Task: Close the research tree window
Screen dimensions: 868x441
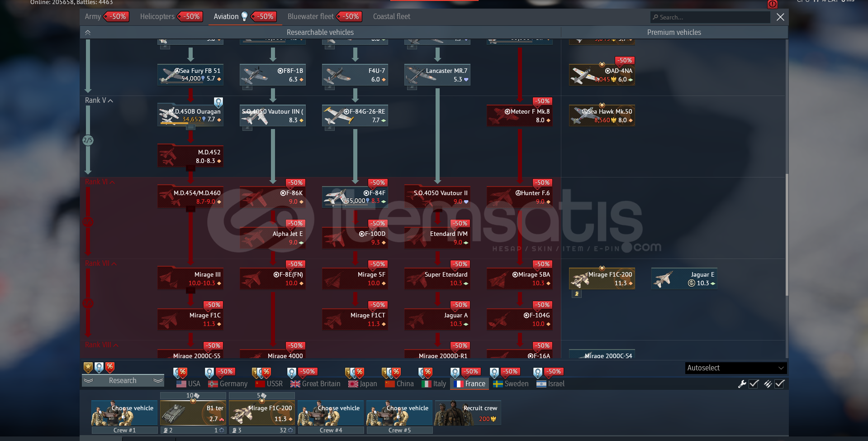Action: (780, 17)
